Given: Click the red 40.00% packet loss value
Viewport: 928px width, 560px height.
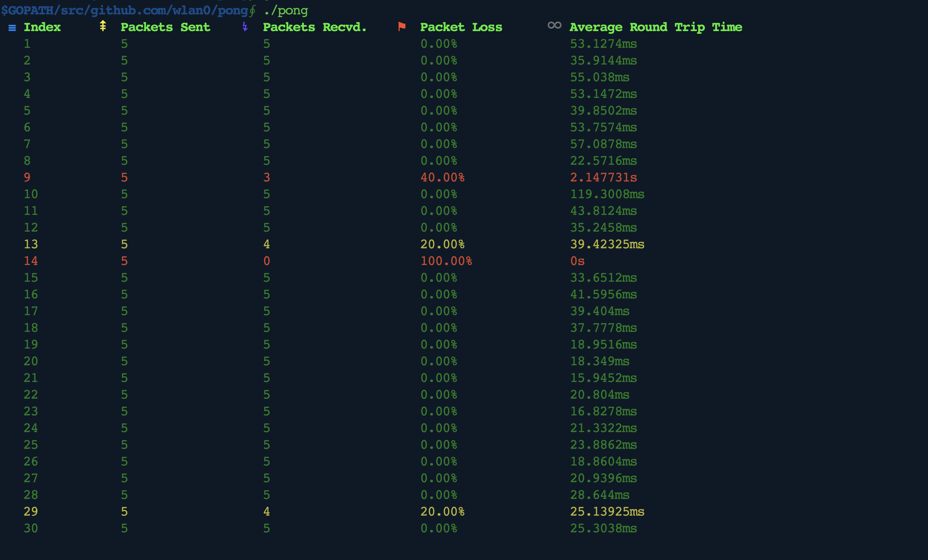Looking at the screenshot, I should point(442,177).
